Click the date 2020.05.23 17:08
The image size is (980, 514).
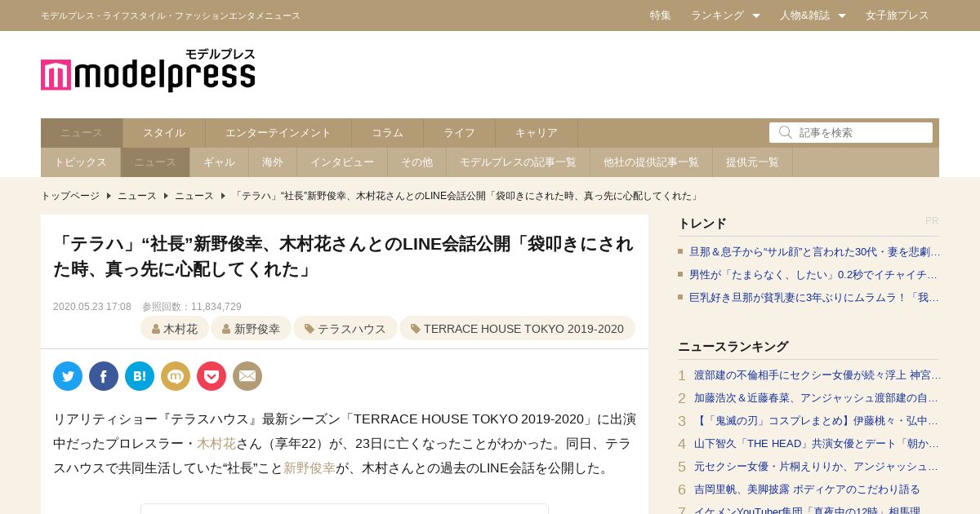pyautogui.click(x=92, y=307)
